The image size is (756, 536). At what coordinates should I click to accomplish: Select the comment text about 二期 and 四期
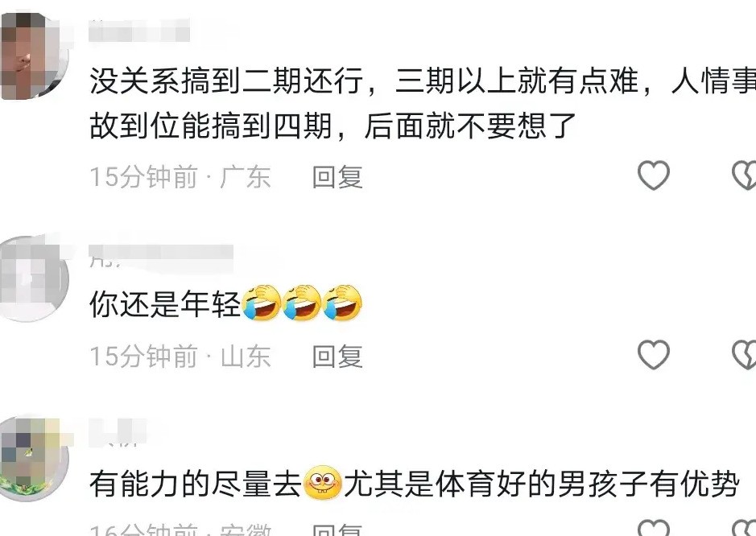coord(423,103)
